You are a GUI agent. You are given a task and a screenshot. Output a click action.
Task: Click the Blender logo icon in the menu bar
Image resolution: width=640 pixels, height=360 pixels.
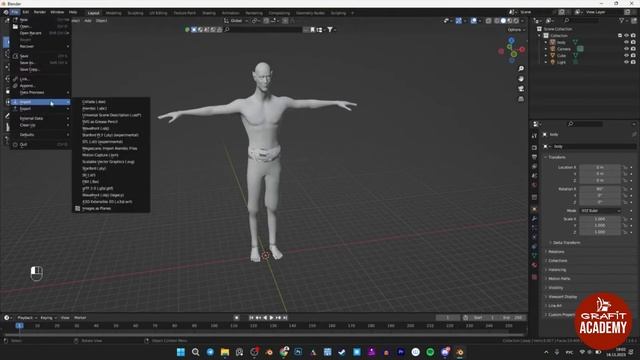tap(6, 12)
